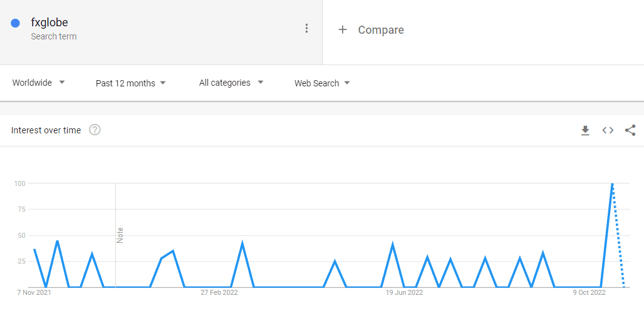Expand the All categories dropdown

coord(231,83)
